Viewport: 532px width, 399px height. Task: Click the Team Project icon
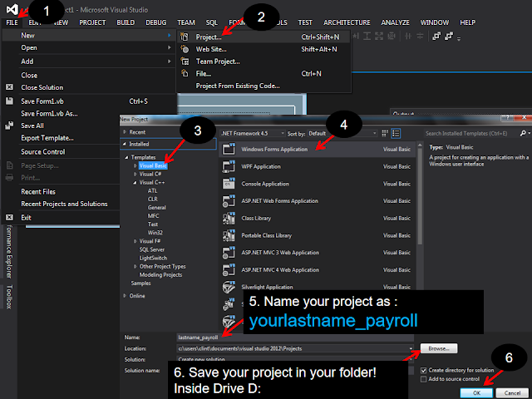[x=185, y=62]
